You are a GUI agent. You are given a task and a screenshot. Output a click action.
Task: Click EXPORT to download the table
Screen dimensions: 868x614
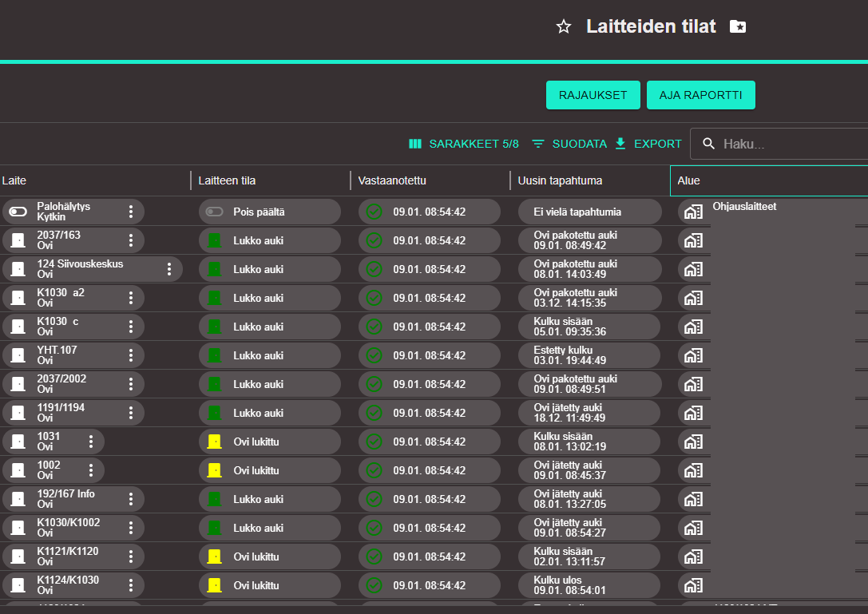click(648, 144)
